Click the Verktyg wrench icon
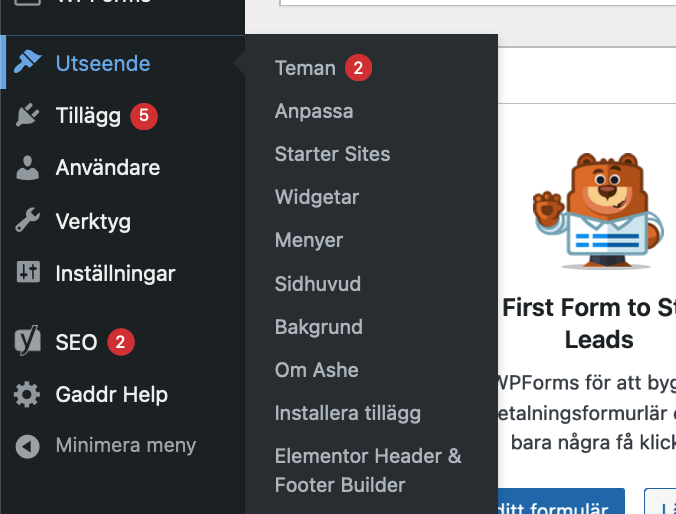This screenshot has height=514, width=676. coord(28,221)
